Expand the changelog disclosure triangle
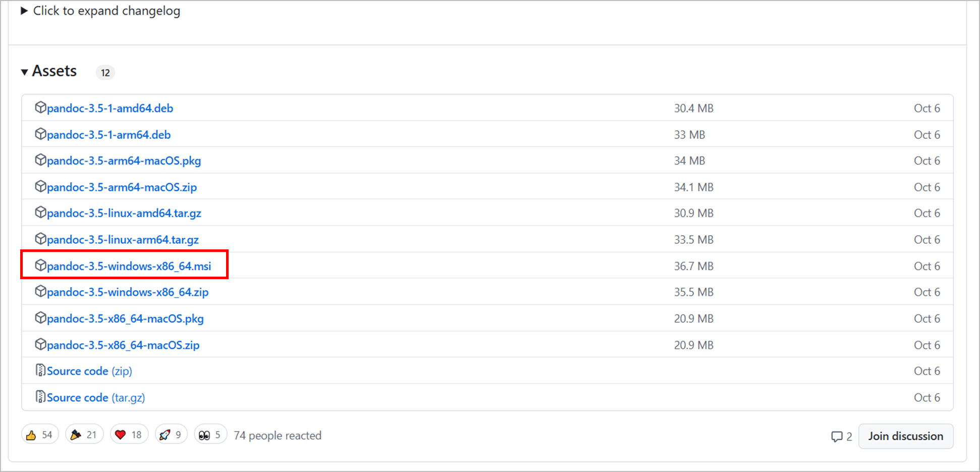Viewport: 980px width, 472px height. [x=24, y=11]
